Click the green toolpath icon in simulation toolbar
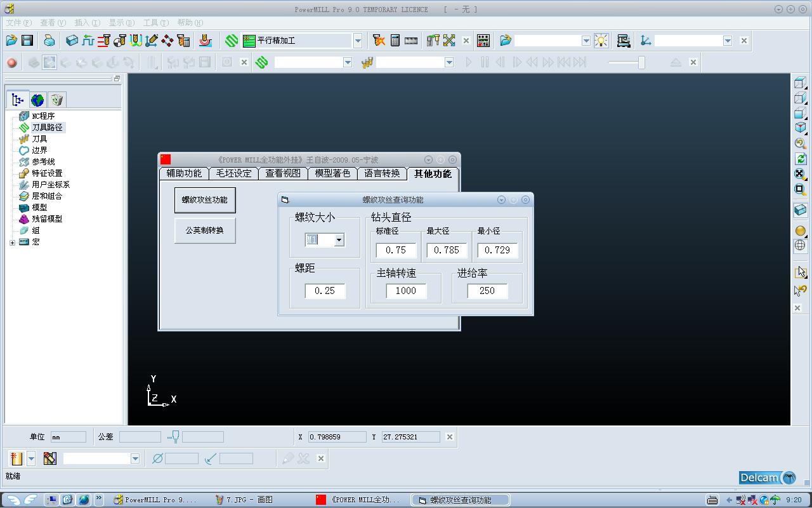The height and width of the screenshot is (508, 812). [x=261, y=62]
